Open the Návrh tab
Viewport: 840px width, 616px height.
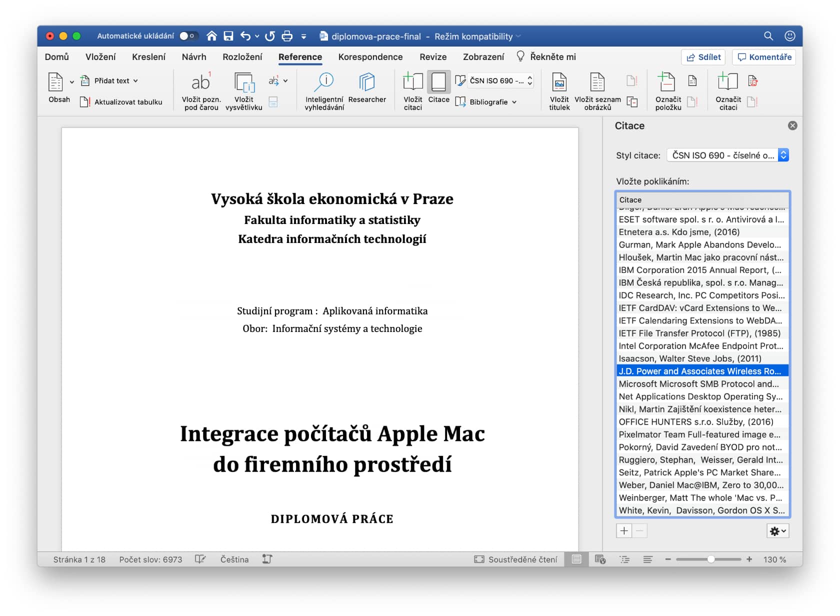(x=194, y=57)
